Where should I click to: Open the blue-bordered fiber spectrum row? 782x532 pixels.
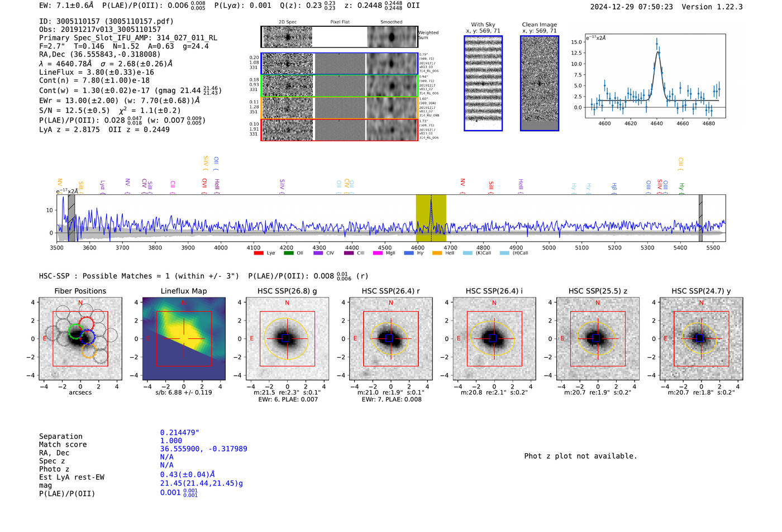tap(339, 64)
